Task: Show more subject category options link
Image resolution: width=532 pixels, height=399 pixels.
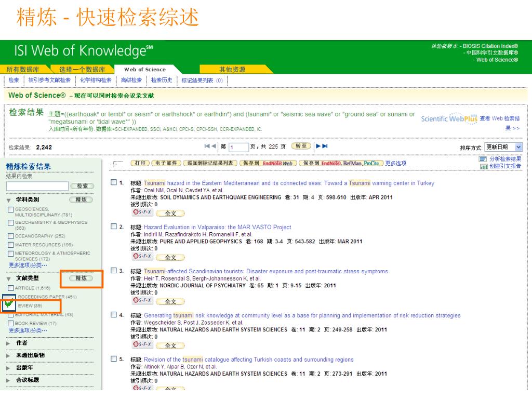Action: (28, 265)
